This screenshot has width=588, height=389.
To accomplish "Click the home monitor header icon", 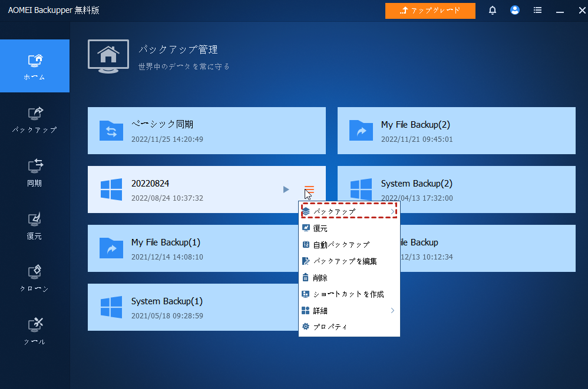I will click(108, 56).
